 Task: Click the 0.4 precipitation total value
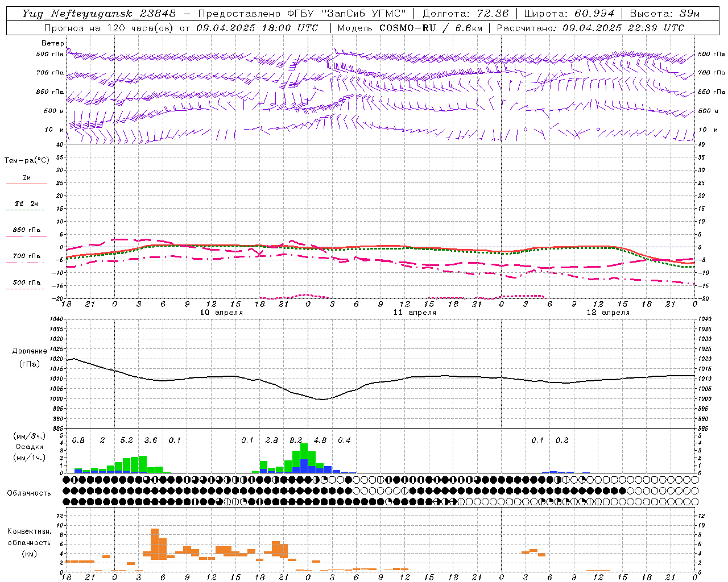[344, 440]
